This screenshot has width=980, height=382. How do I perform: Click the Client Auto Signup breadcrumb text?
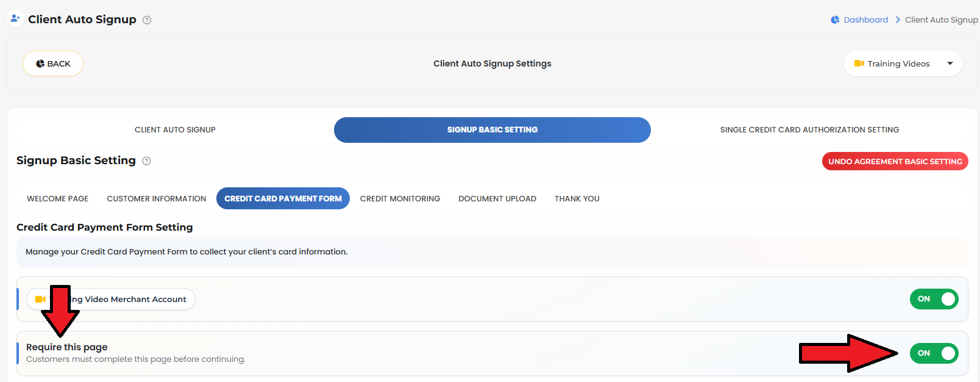tap(942, 20)
